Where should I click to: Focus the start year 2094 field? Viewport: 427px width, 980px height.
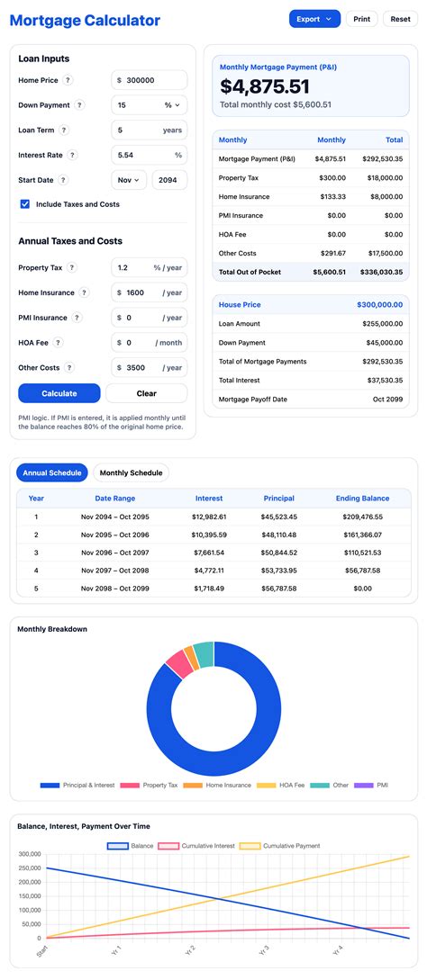(169, 180)
